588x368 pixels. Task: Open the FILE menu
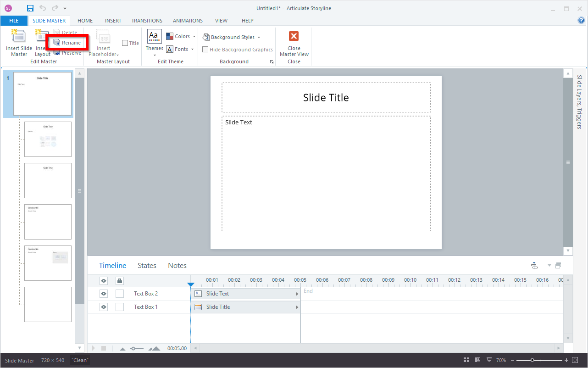14,21
